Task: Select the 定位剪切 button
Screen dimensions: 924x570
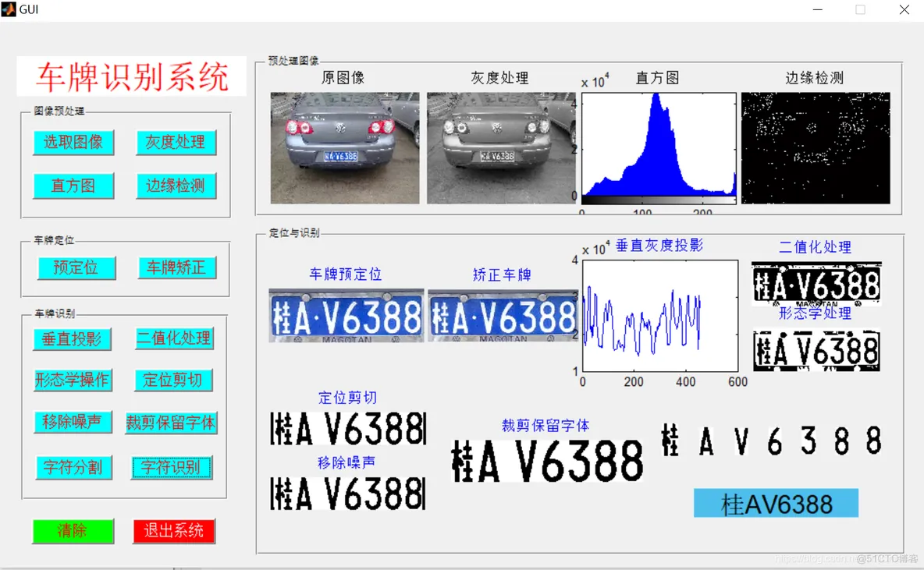Action: [x=173, y=381]
